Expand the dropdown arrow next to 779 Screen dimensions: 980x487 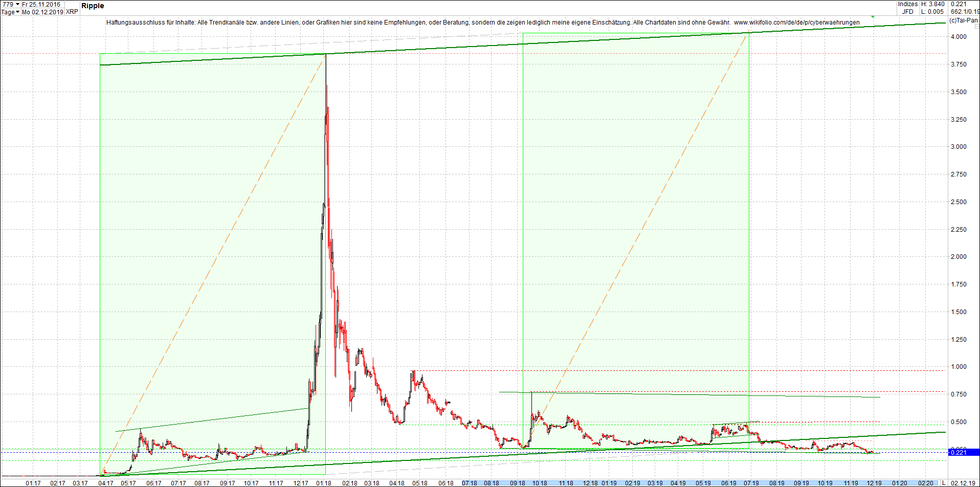point(17,4)
